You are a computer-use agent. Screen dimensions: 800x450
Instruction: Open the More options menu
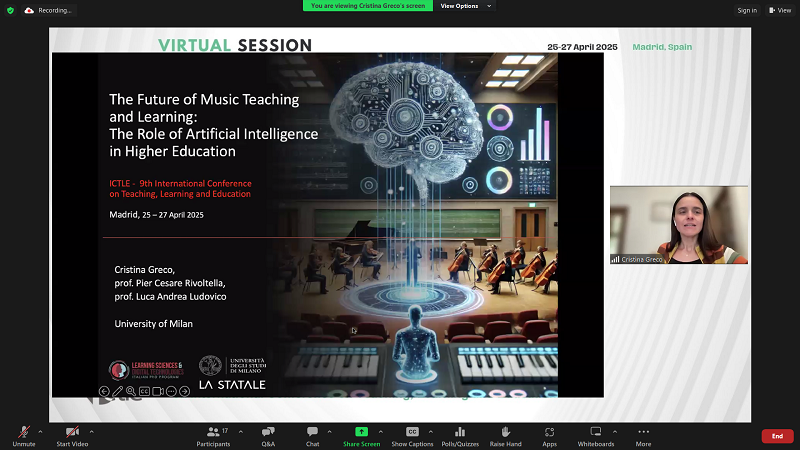(x=643, y=432)
